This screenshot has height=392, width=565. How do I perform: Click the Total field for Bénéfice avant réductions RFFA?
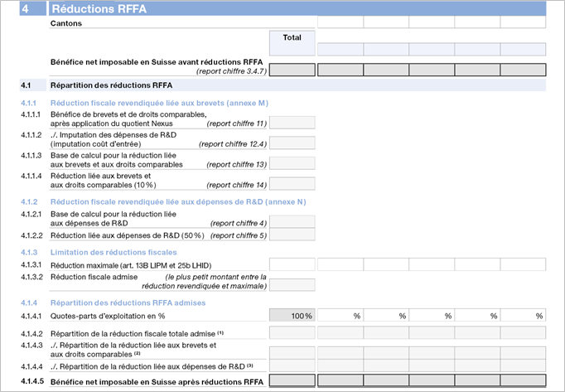point(292,70)
